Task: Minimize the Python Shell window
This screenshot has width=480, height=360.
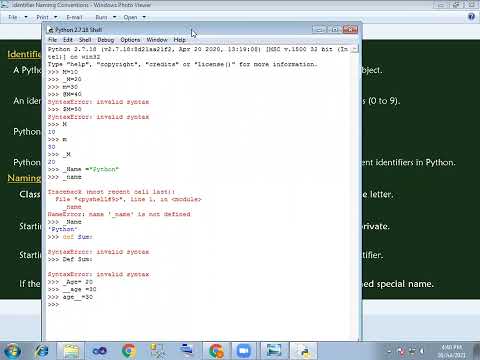Action: point(319,30)
